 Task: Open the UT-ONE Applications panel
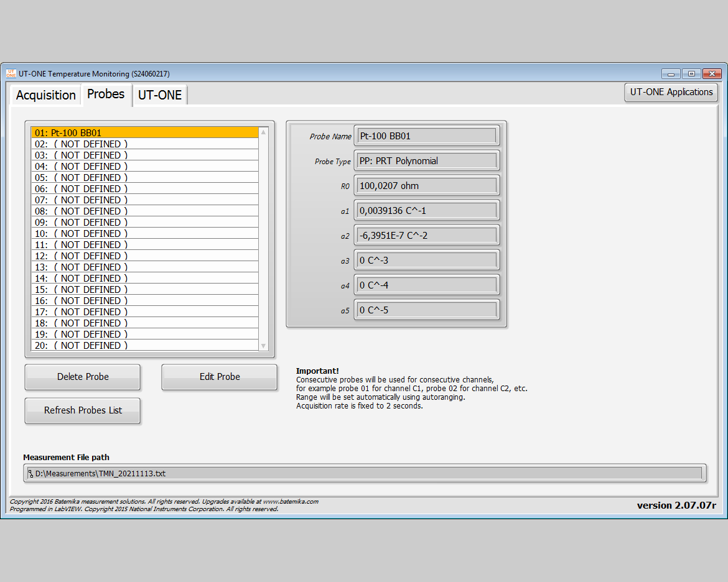[x=671, y=92]
